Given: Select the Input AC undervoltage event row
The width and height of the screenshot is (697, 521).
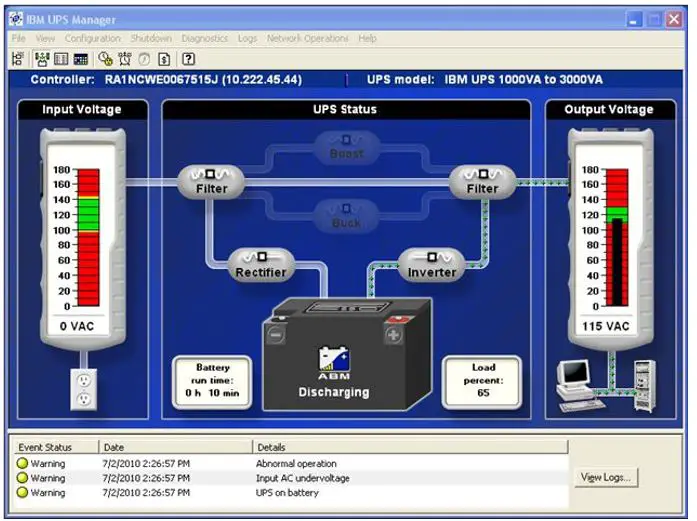Looking at the screenshot, I should pyautogui.click(x=292, y=478).
